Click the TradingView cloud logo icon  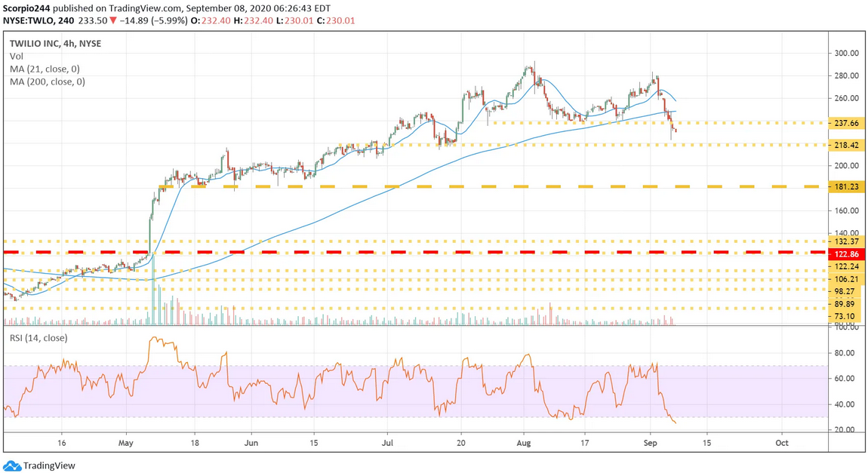click(12, 465)
